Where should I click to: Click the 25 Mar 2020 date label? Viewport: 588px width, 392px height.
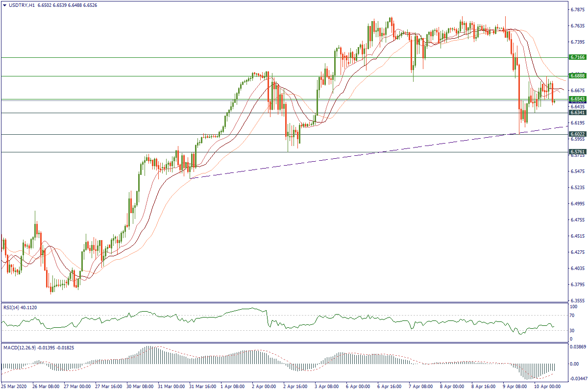15,387
